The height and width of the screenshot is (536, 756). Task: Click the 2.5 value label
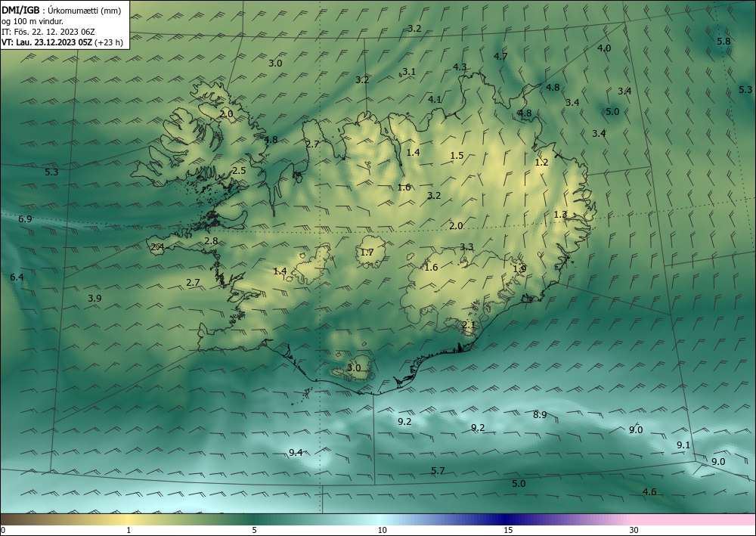click(239, 171)
